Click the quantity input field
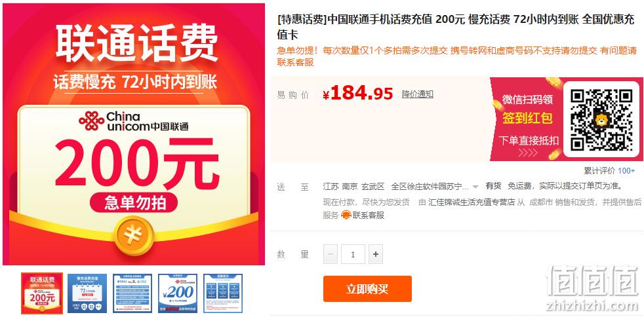The image size is (644, 317). 353,254
